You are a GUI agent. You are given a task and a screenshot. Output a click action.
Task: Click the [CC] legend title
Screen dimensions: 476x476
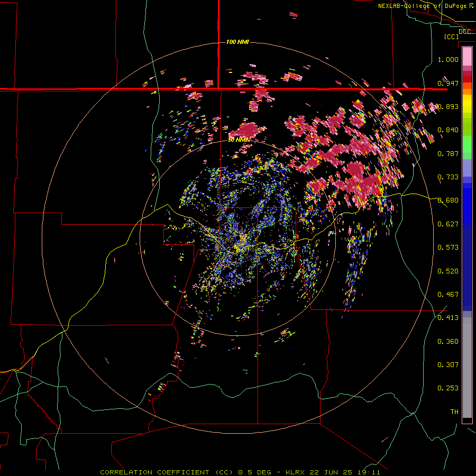point(452,36)
